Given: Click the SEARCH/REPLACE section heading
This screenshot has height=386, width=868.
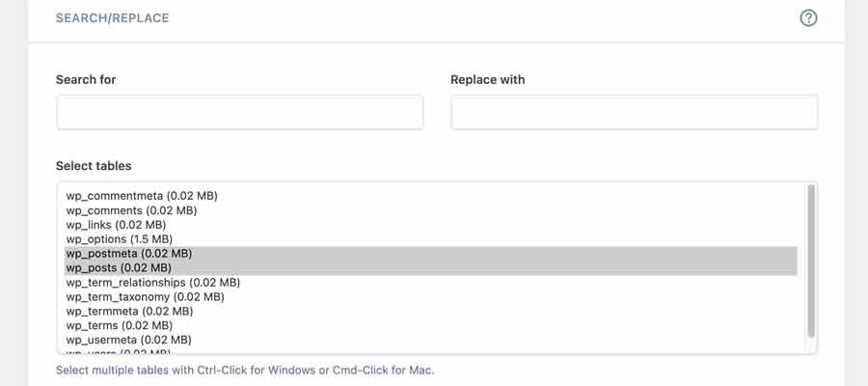Looking at the screenshot, I should click(112, 18).
